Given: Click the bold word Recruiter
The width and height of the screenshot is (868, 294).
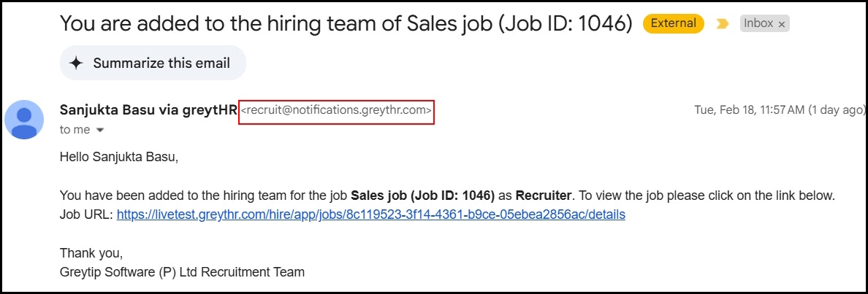Looking at the screenshot, I should pos(543,196).
